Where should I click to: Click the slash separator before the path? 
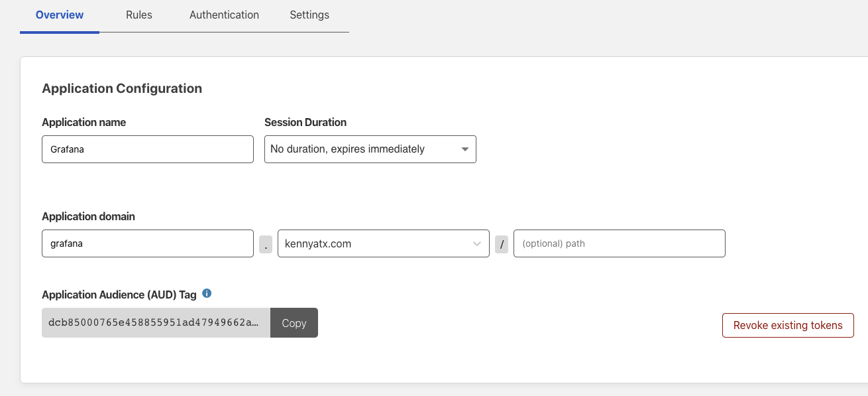[x=502, y=244]
